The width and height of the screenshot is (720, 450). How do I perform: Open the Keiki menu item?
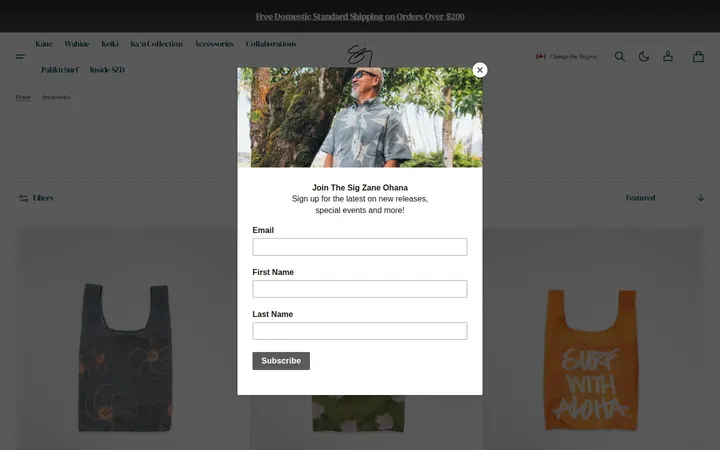110,44
